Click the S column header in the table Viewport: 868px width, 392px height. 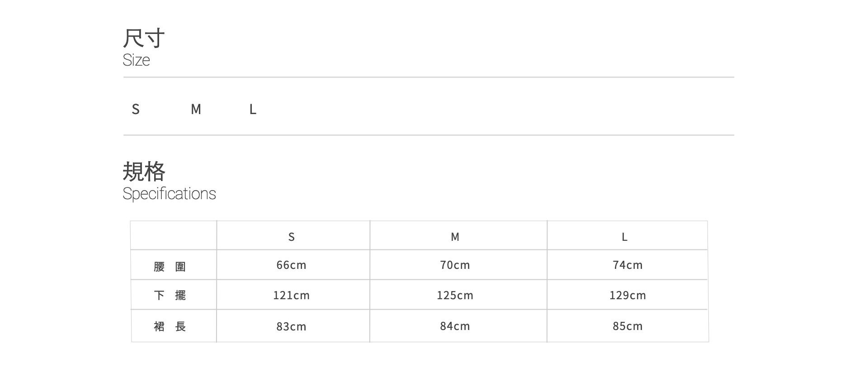[292, 237]
